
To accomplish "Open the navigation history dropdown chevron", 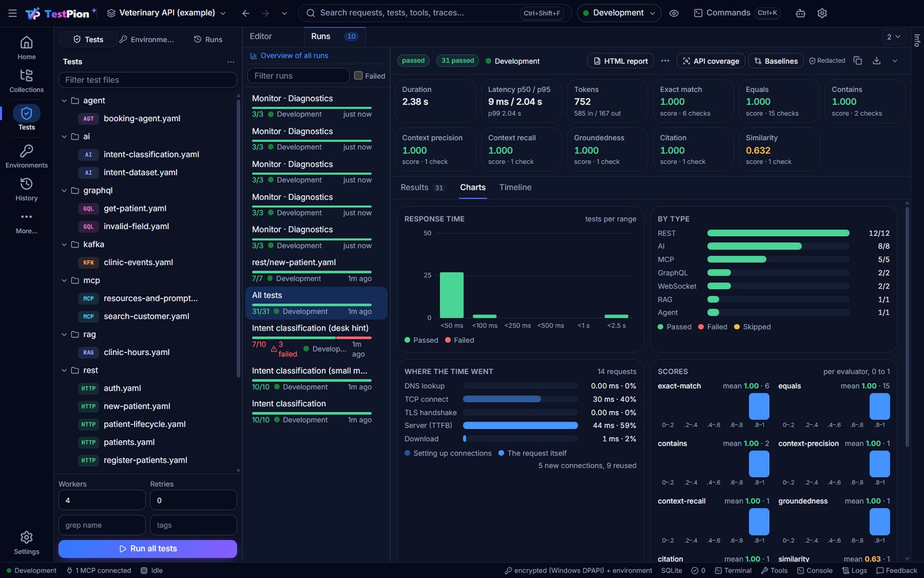I will pyautogui.click(x=284, y=13).
